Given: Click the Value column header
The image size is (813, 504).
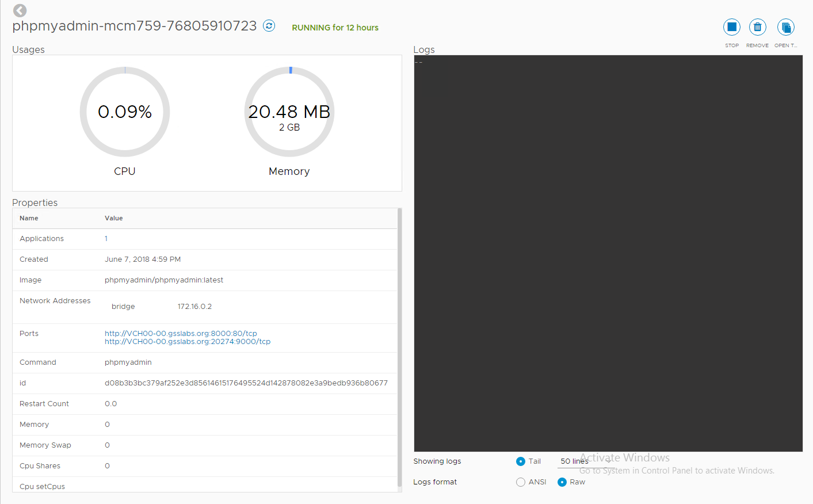Looking at the screenshot, I should (x=114, y=219).
